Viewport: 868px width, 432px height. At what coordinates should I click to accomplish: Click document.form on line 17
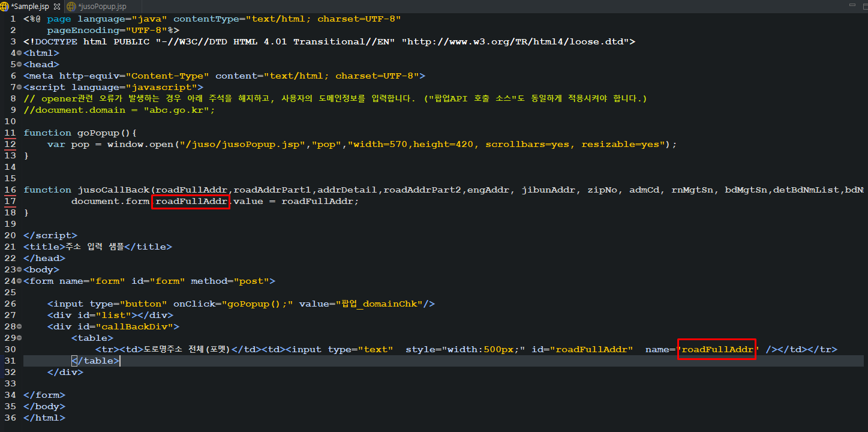[x=110, y=201]
